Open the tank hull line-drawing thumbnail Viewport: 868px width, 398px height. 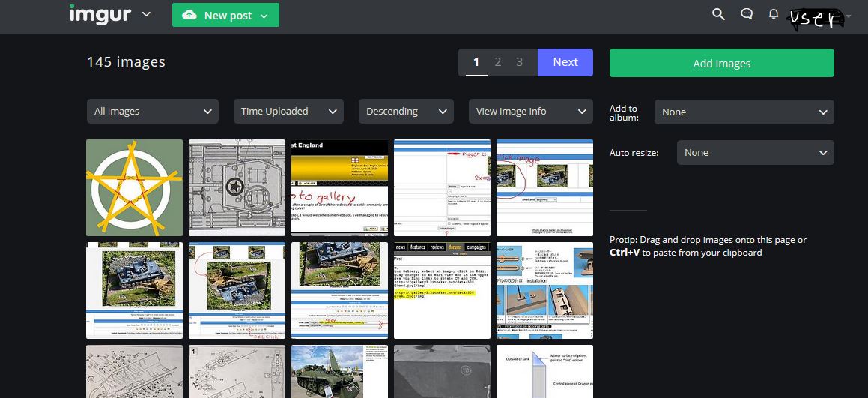(x=237, y=187)
